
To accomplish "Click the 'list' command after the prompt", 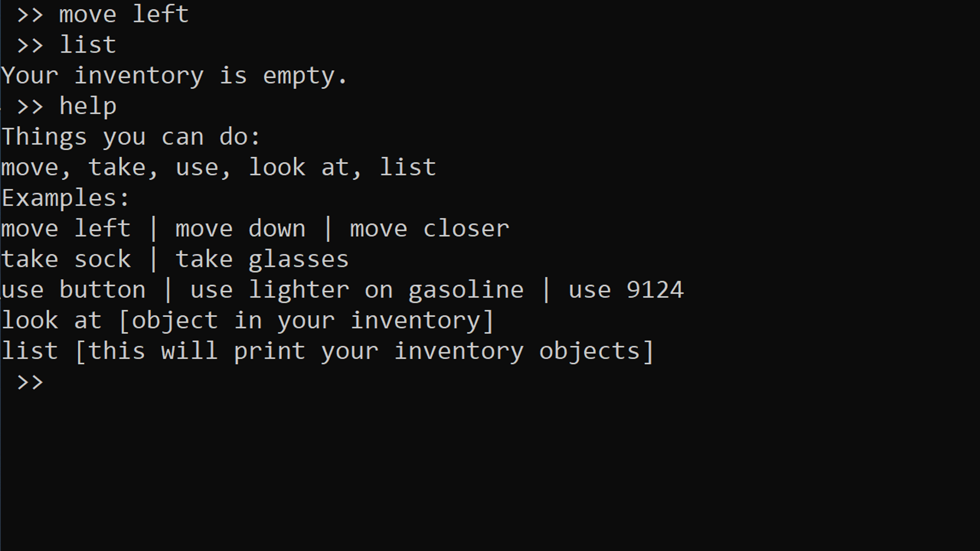I will 88,45.
